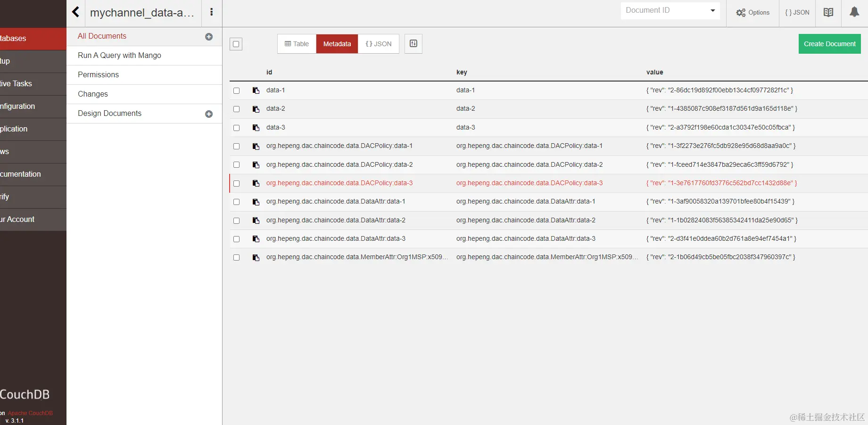This screenshot has height=425, width=868.
Task: Copy icon for DataAttr:data-3 row
Action: [256, 239]
